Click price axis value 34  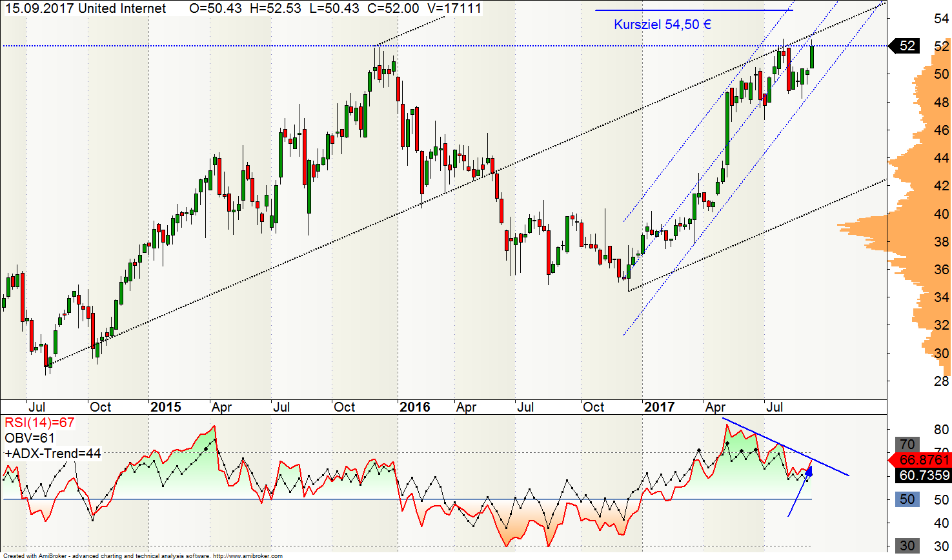click(941, 297)
